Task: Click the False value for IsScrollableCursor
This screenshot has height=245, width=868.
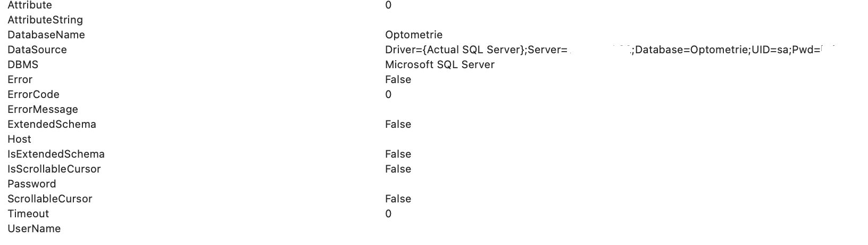Action: tap(398, 169)
